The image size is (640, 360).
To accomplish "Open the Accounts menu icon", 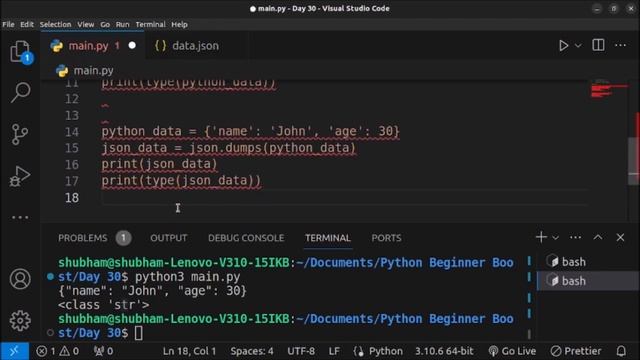I will click(x=20, y=279).
